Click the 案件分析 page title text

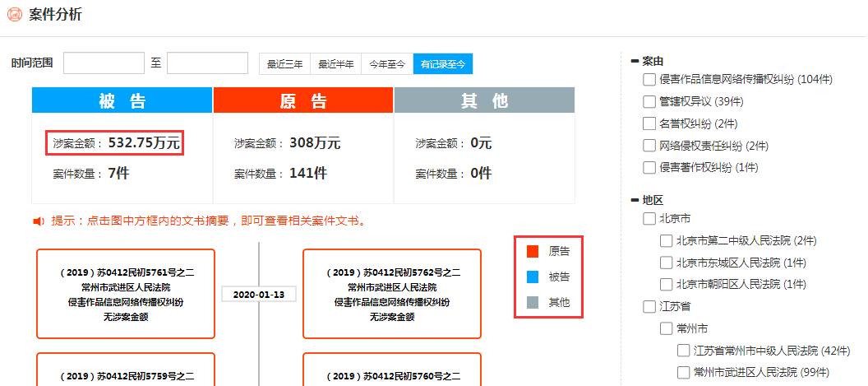point(55,15)
